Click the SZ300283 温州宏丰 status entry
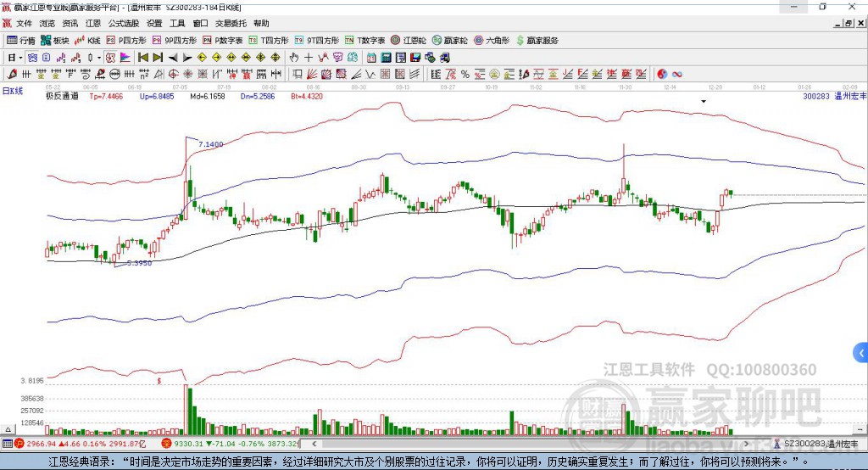 coord(816,444)
